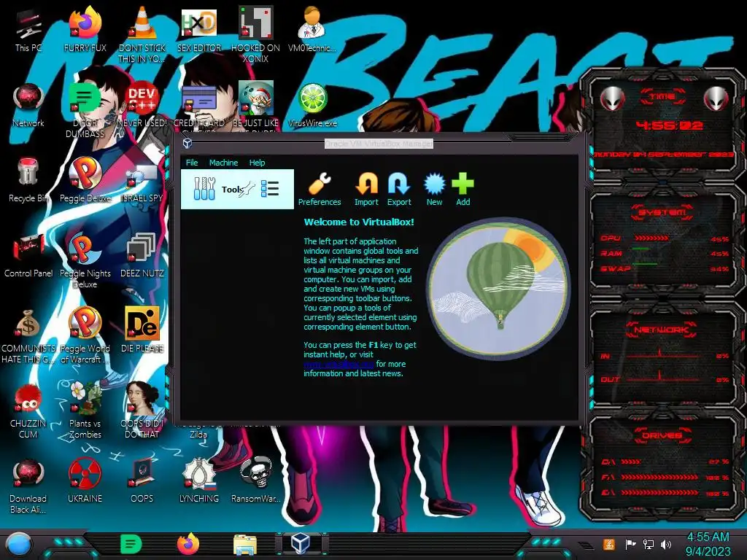The image size is (747, 560).
Task: Select the money bag COMMUNISTS HATE icon
Action: [28, 335]
